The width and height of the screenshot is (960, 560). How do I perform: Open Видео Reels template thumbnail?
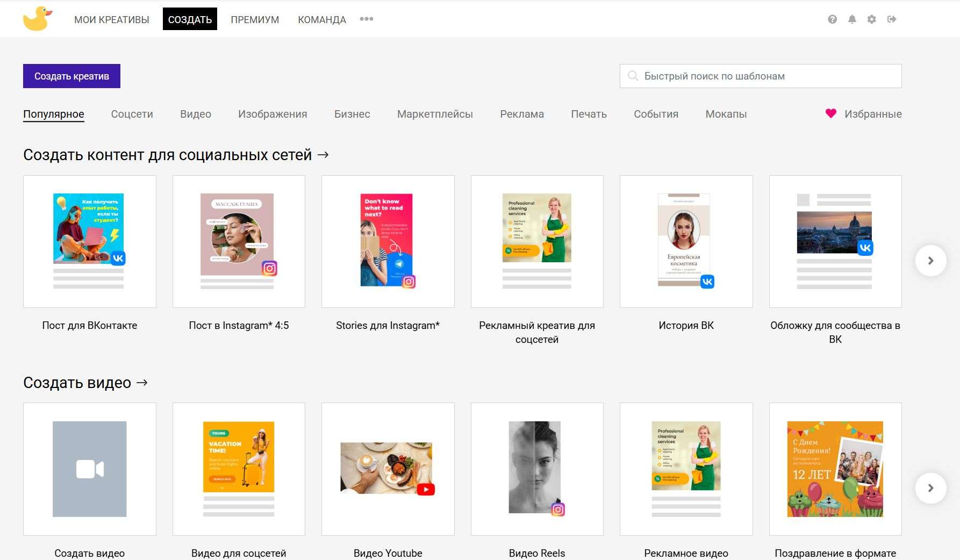537,469
